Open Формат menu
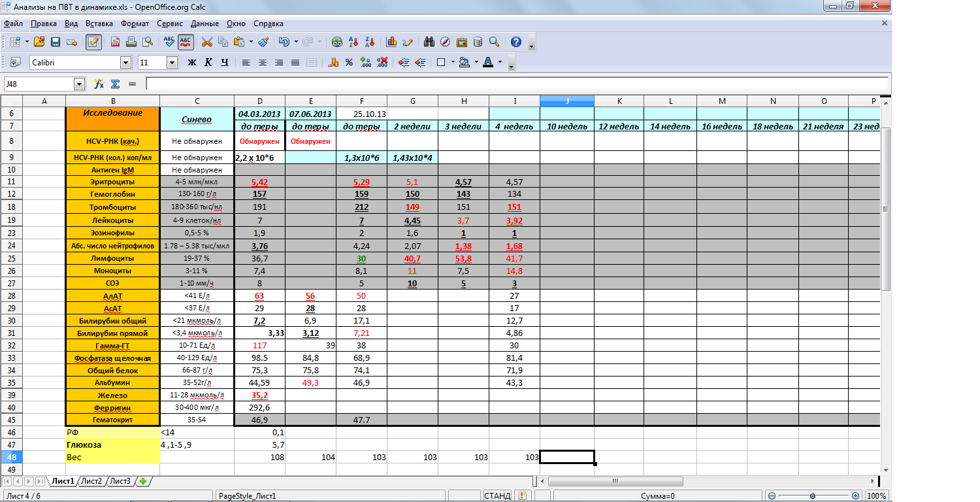 (135, 23)
